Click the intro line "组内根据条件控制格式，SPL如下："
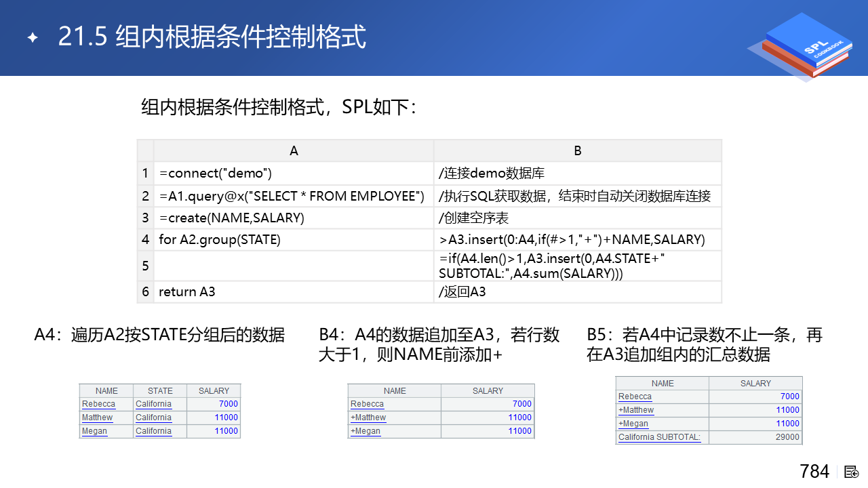Image resolution: width=868 pixels, height=488 pixels. 278,107
